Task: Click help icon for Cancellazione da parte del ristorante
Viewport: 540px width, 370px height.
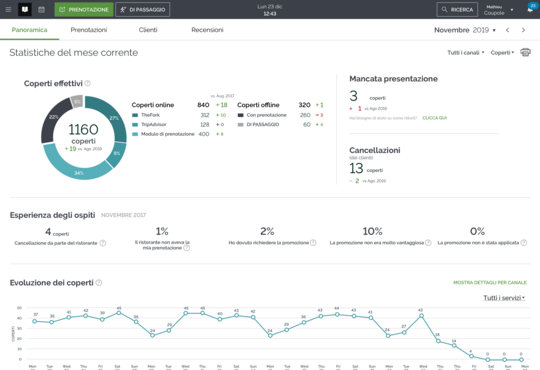Action: [103, 243]
